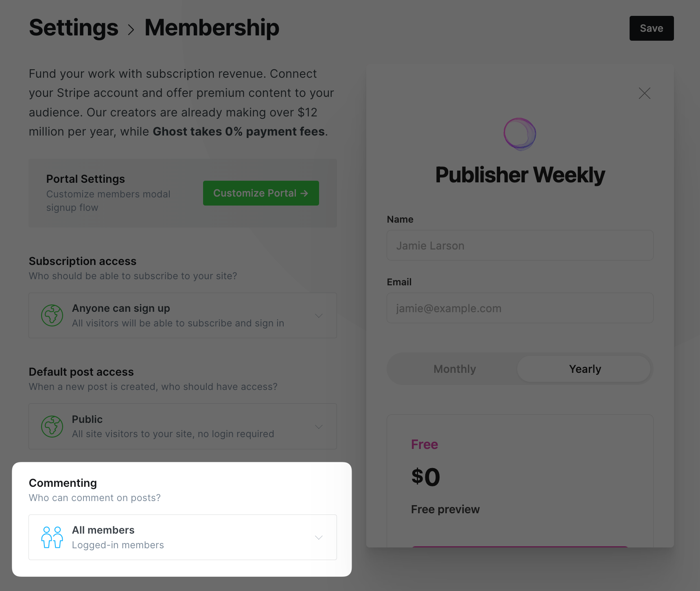Go back to Settings via breadcrumb
Viewport: 700px width, 591px height.
pyautogui.click(x=74, y=28)
